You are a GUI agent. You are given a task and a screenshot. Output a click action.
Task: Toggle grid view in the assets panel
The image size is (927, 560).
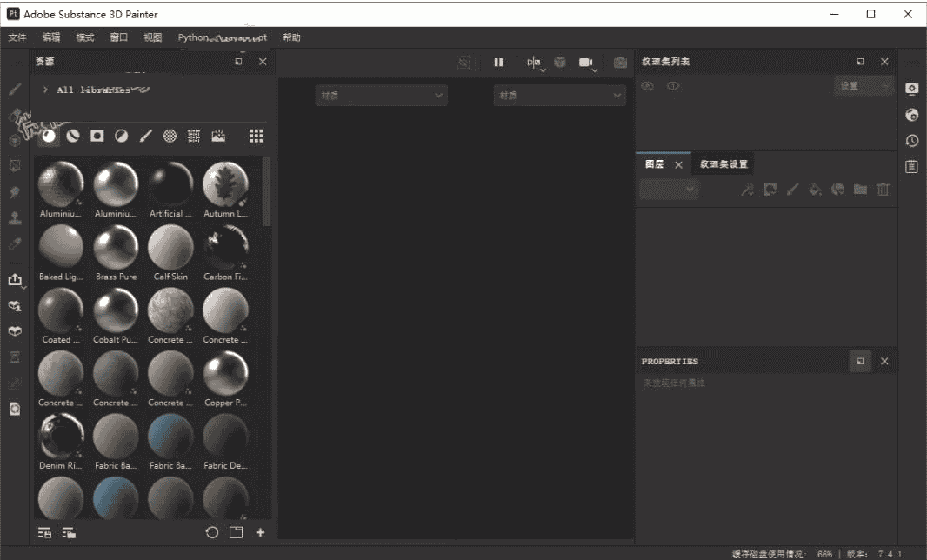pos(255,136)
